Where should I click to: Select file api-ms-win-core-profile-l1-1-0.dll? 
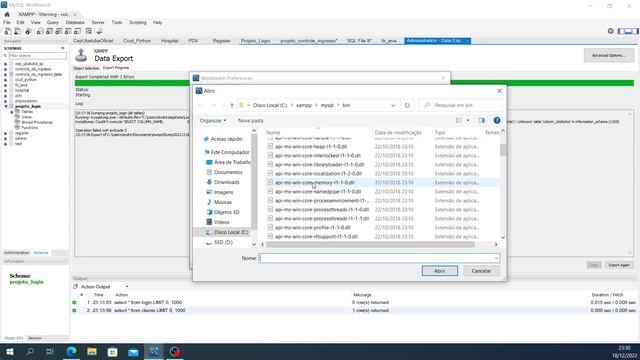click(x=313, y=227)
